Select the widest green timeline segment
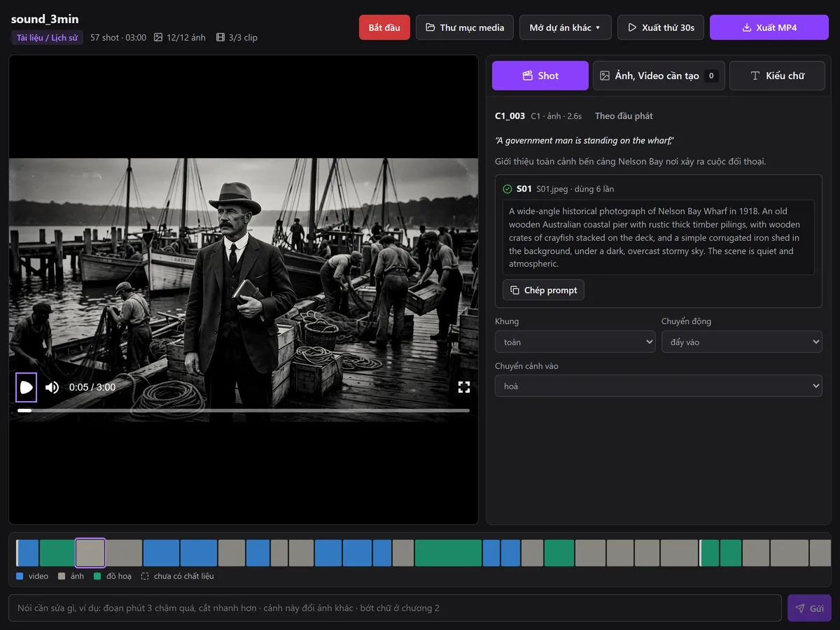The height and width of the screenshot is (630, 840). click(448, 553)
